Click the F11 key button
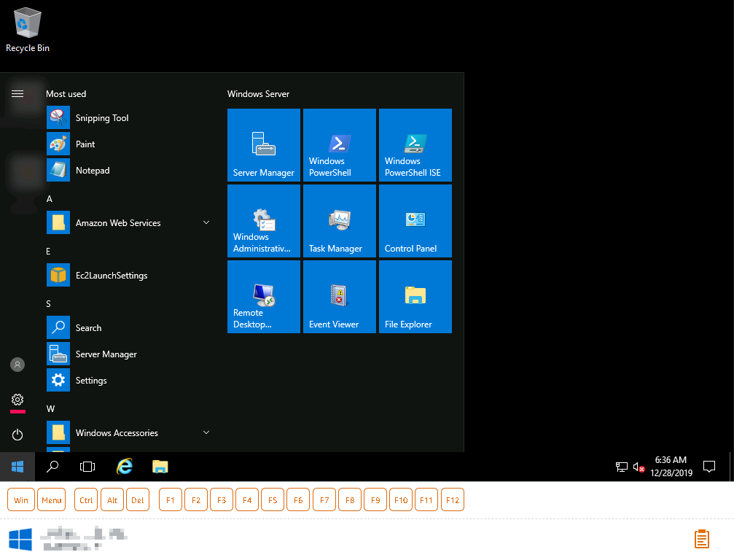Screen dimensions: 734x560 (426, 500)
